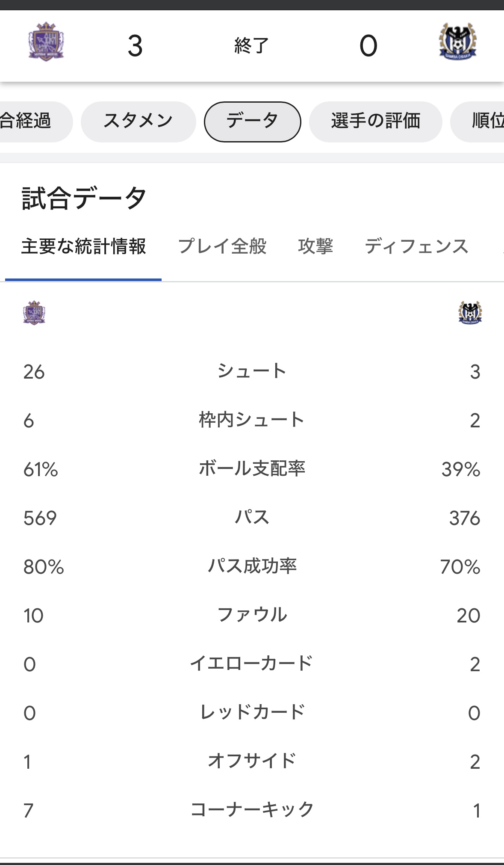Open the 選手の評価 chip

coord(375,121)
